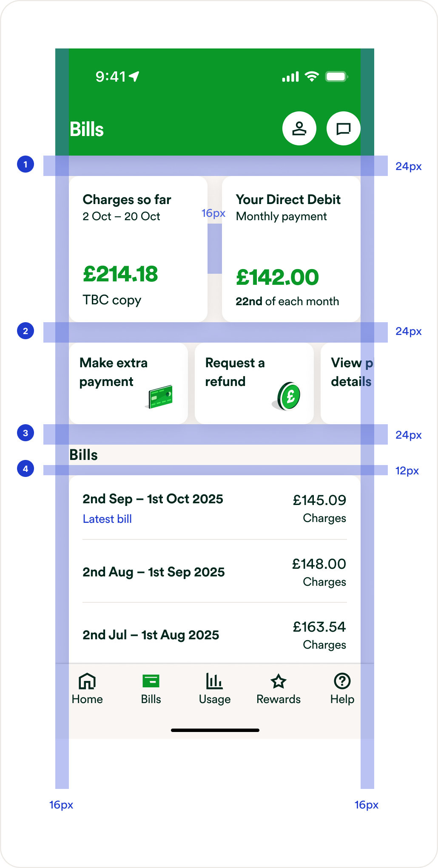Open the chat message icon

click(x=343, y=128)
